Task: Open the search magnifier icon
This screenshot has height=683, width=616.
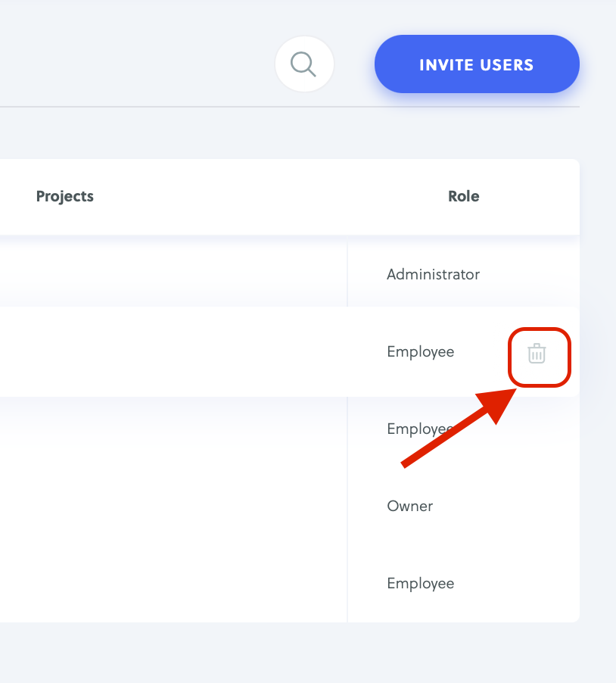Action: pyautogui.click(x=304, y=64)
